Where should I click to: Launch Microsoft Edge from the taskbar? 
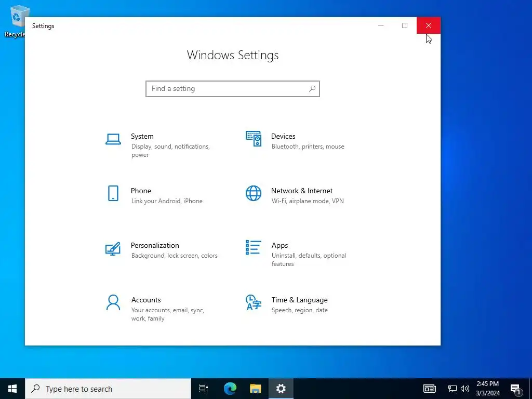click(x=230, y=389)
